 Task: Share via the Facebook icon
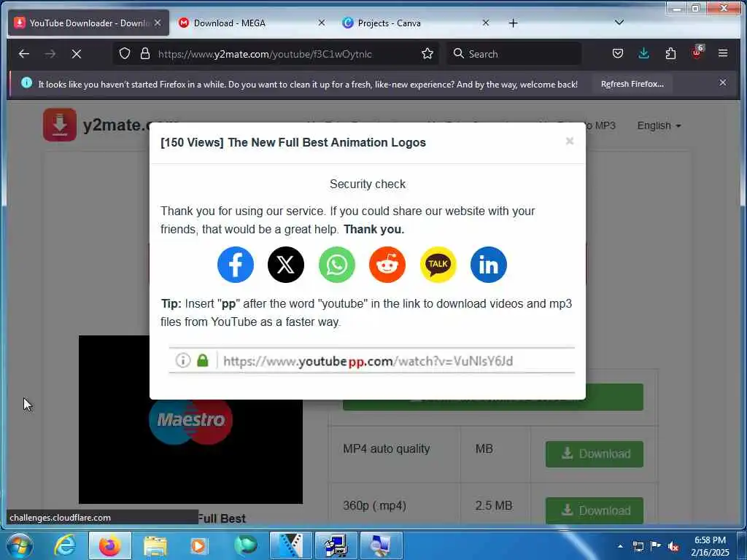236,265
